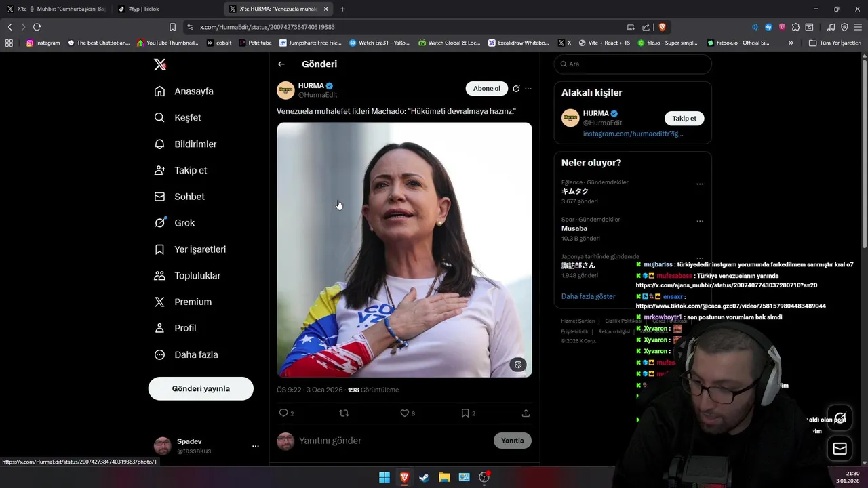Switch to the Muhbir X tab
Viewport: 868px width, 488px height.
pos(56,9)
